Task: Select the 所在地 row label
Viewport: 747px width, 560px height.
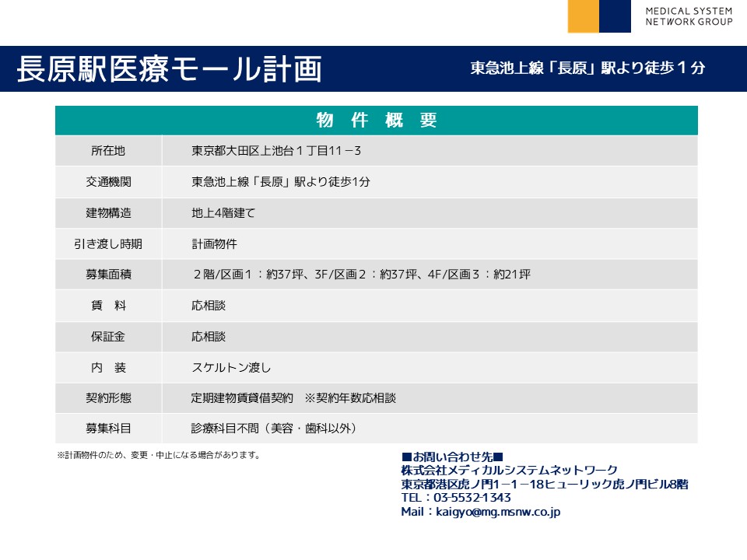Action: coord(108,151)
